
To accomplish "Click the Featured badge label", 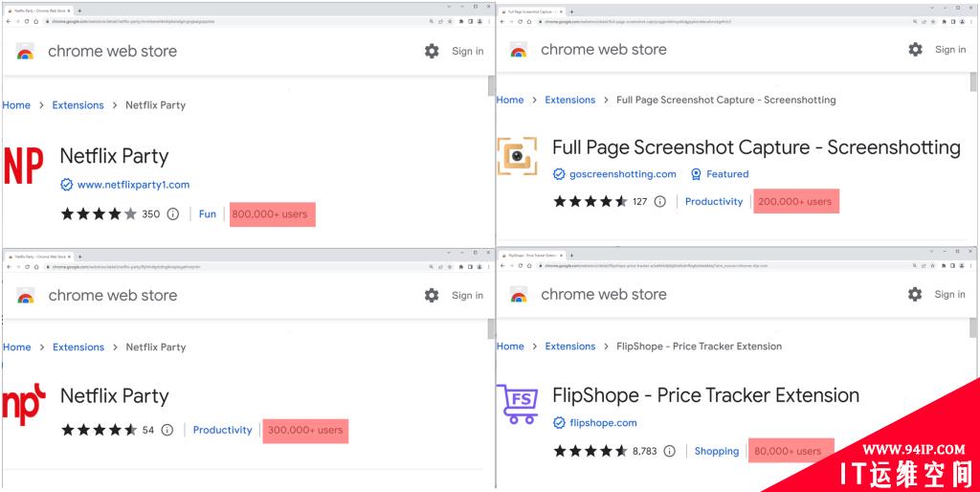I will point(727,174).
